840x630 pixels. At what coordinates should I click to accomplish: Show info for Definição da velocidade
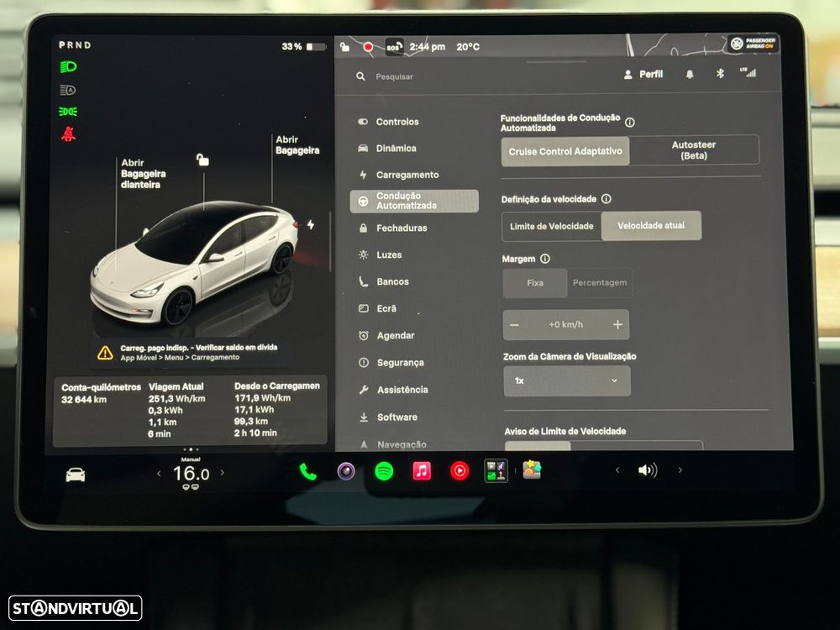pos(606,199)
